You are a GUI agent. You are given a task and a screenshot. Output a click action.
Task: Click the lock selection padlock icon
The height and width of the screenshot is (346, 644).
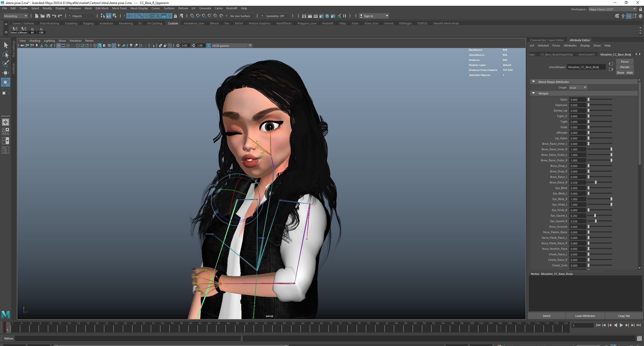click(x=175, y=16)
